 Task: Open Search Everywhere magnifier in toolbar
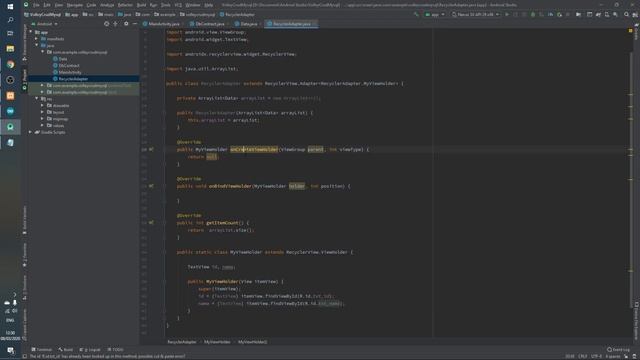pyautogui.click(x=627, y=14)
